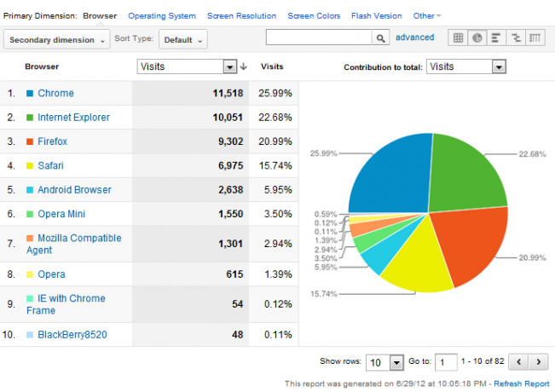Image resolution: width=555 pixels, height=392 pixels.
Task: Click the orange Firefox pie slice
Action: pyautogui.click(x=471, y=244)
